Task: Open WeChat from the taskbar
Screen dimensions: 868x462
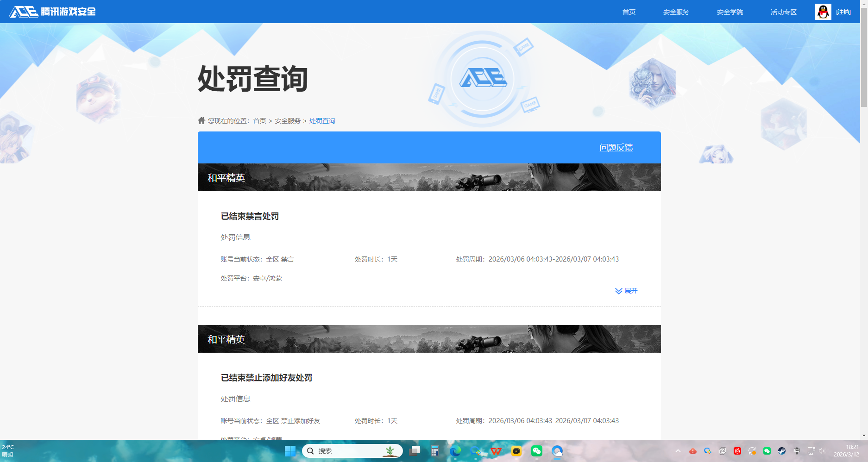Action: pos(537,451)
